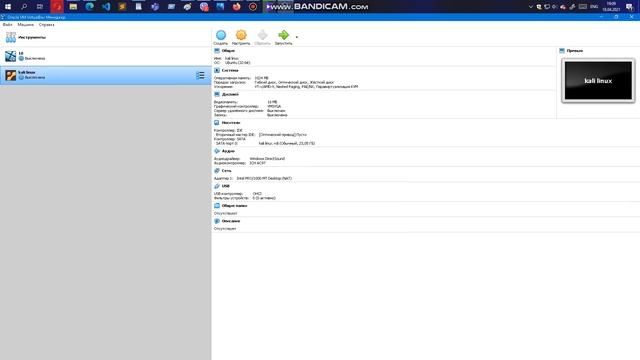The height and width of the screenshot is (360, 640).
Task: Click ENG language indicator in tray
Action: point(594,7)
